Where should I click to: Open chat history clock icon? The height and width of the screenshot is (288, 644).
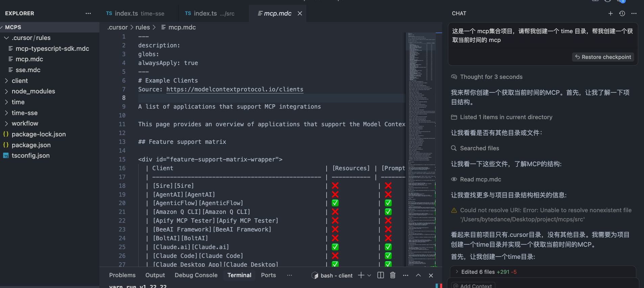622,14
